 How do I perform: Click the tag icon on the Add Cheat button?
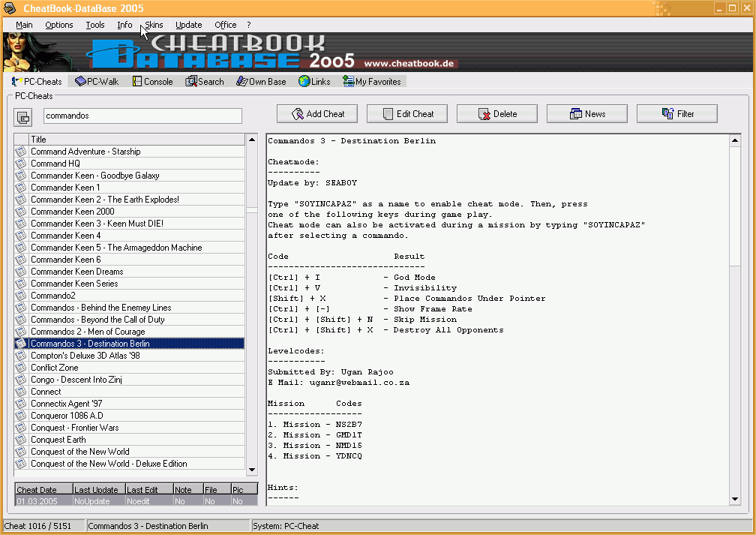[299, 113]
